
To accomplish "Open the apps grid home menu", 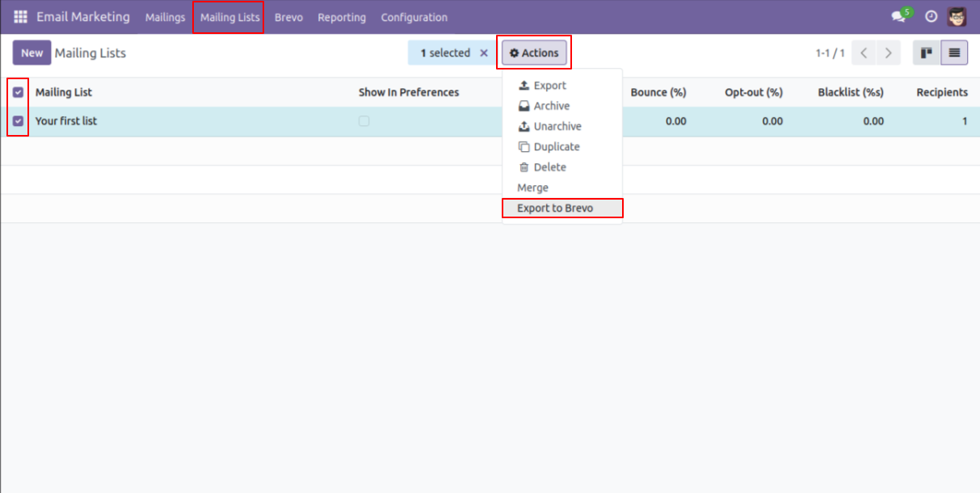I will tap(20, 17).
